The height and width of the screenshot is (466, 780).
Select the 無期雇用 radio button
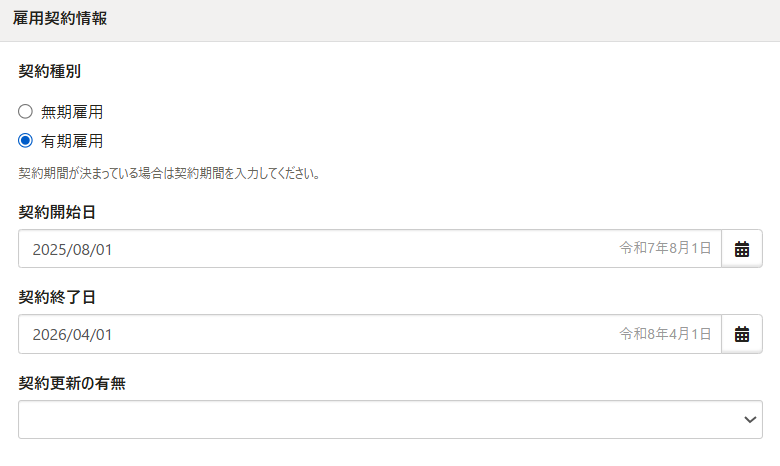click(x=25, y=111)
